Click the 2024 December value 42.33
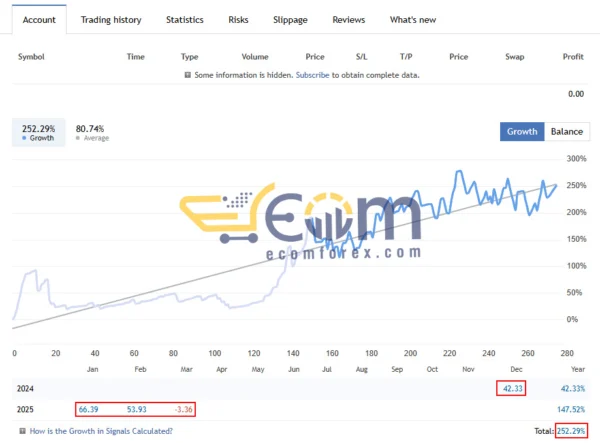This screenshot has width=600, height=443. coord(512,389)
